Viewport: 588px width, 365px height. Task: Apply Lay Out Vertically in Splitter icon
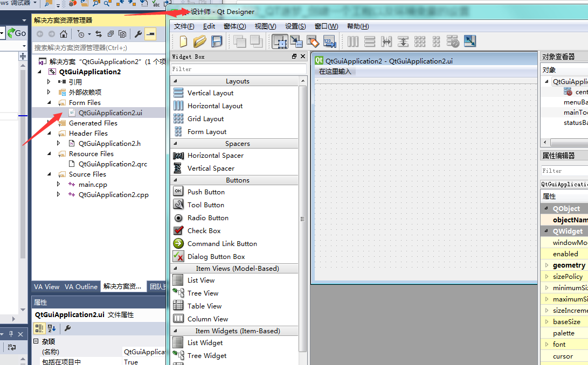coord(403,41)
